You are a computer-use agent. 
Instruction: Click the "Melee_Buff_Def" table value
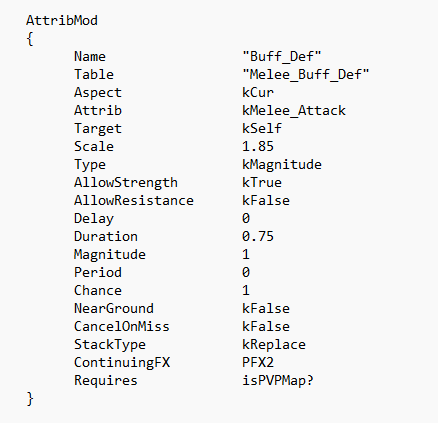pos(306,74)
